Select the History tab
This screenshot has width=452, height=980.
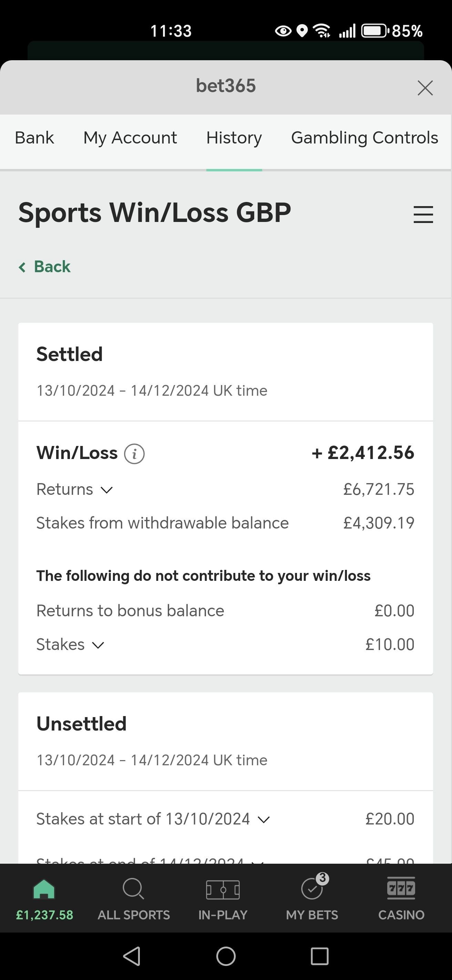(x=234, y=138)
